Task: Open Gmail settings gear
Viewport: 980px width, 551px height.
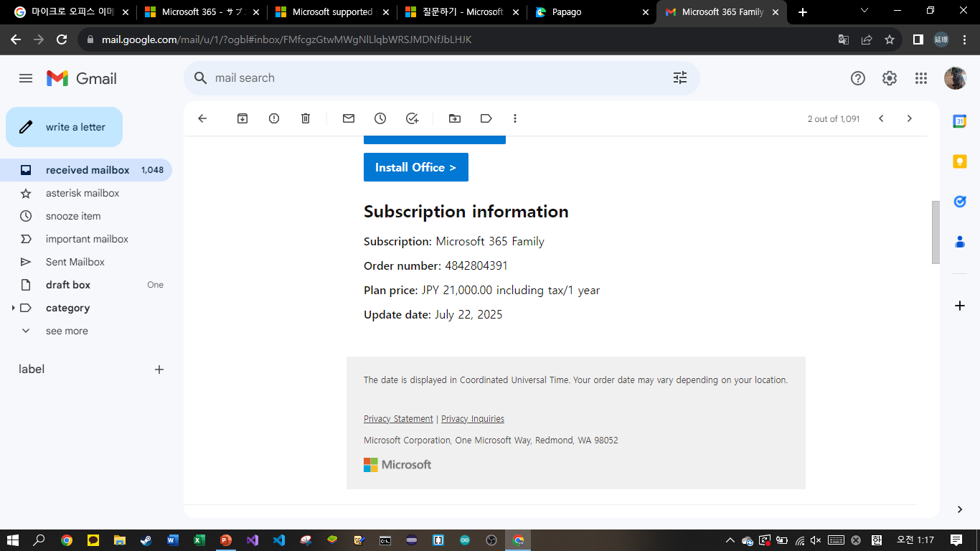Action: tap(890, 78)
